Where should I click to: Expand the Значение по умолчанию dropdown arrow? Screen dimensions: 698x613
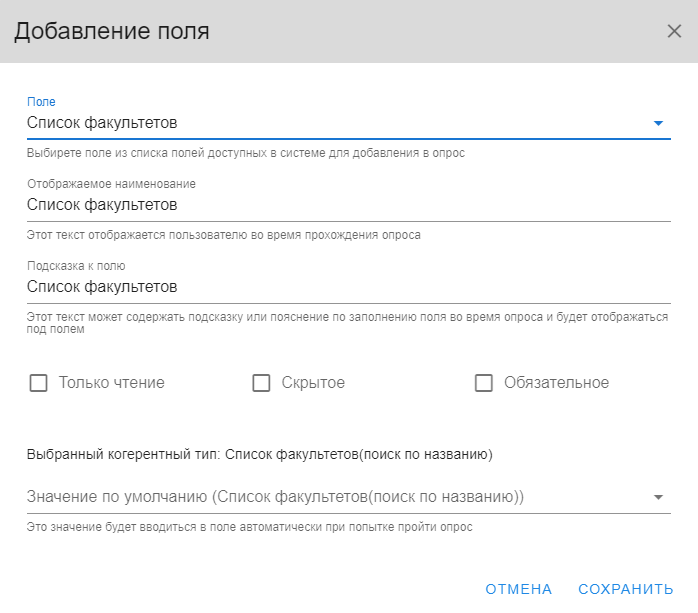point(658,497)
